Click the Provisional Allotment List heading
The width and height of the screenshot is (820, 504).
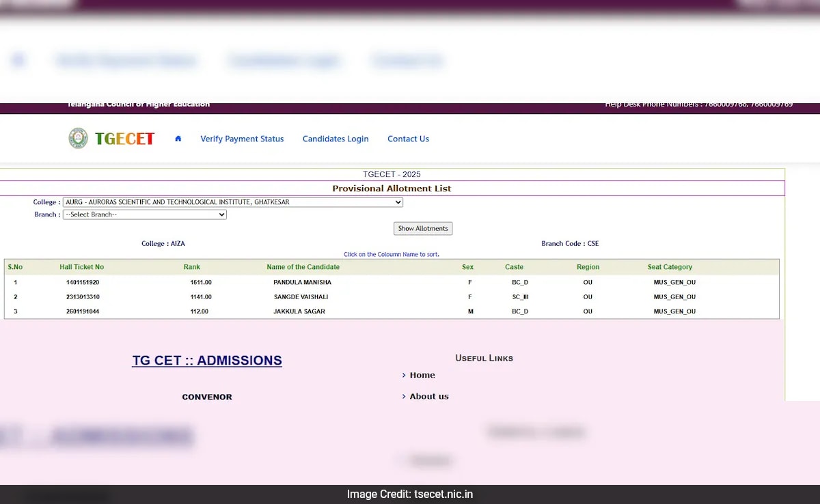click(x=392, y=188)
